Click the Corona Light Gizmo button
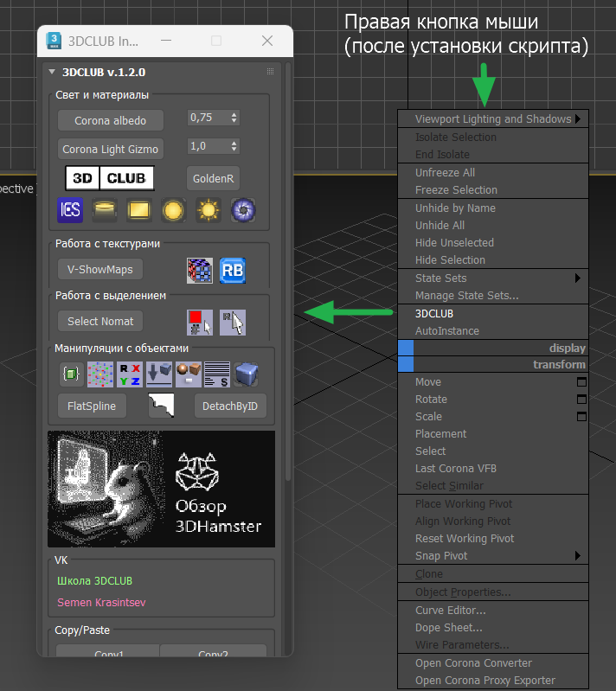The image size is (616, 691). [110, 149]
